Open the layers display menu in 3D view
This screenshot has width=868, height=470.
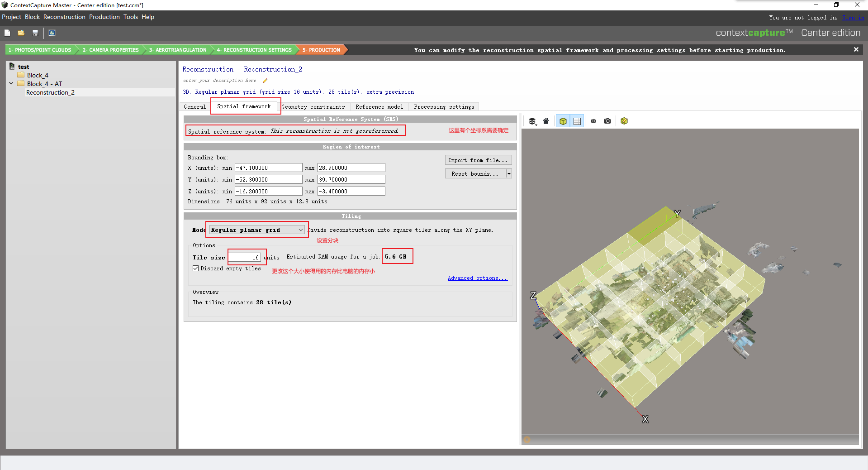point(532,121)
